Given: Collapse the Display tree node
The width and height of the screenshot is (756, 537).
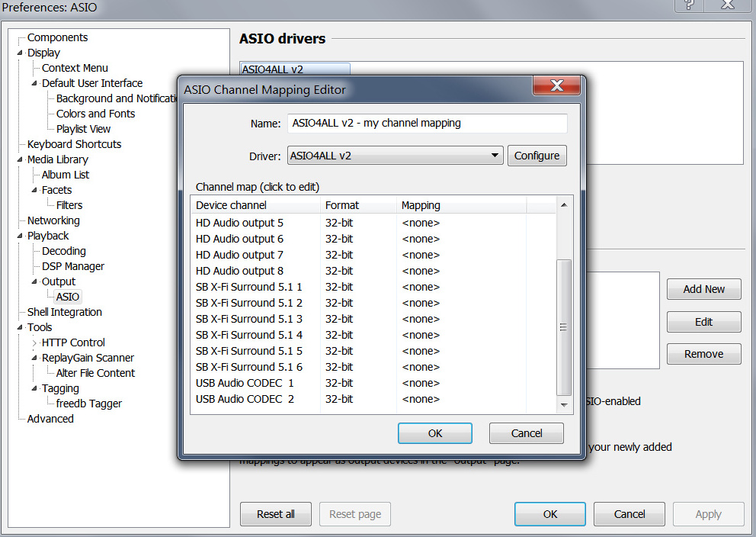Looking at the screenshot, I should coord(21,53).
